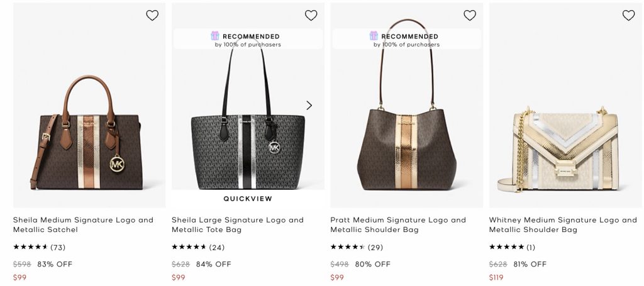Open Whitney Medium Metallic Shoulder Bag title link
Viewport: 644px width, 286px height.
point(563,225)
